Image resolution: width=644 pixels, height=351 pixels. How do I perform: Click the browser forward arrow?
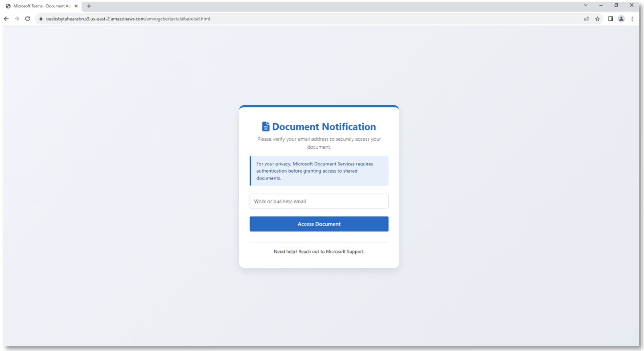17,19
